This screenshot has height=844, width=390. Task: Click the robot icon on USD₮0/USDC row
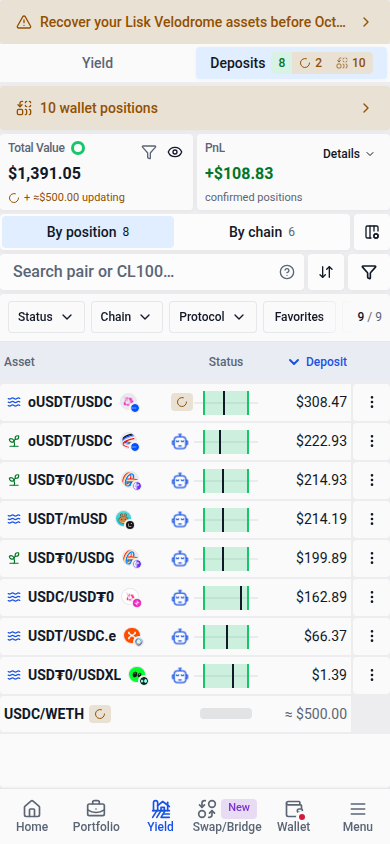click(180, 481)
